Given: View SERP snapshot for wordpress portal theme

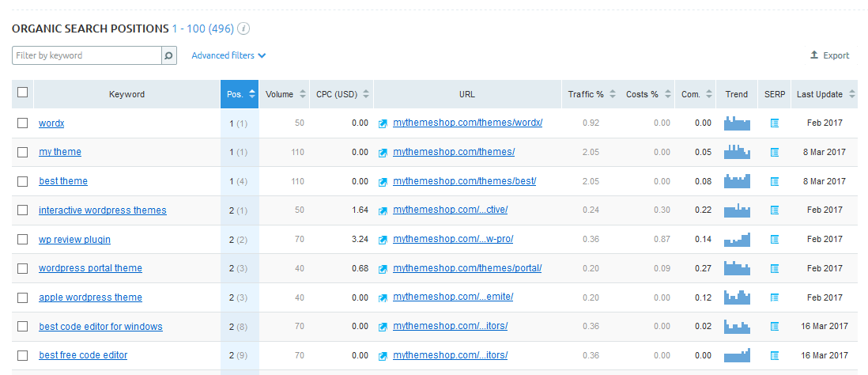Looking at the screenshot, I should (775, 268).
